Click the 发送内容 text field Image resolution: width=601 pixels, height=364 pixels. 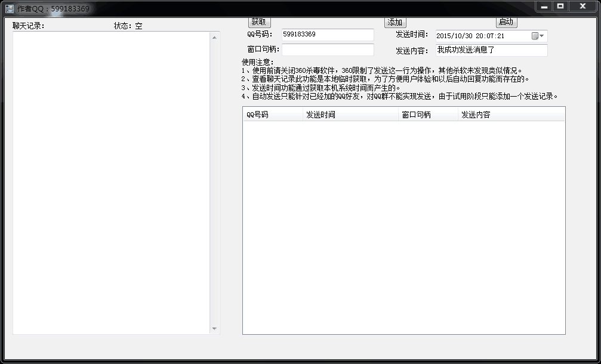click(492, 50)
